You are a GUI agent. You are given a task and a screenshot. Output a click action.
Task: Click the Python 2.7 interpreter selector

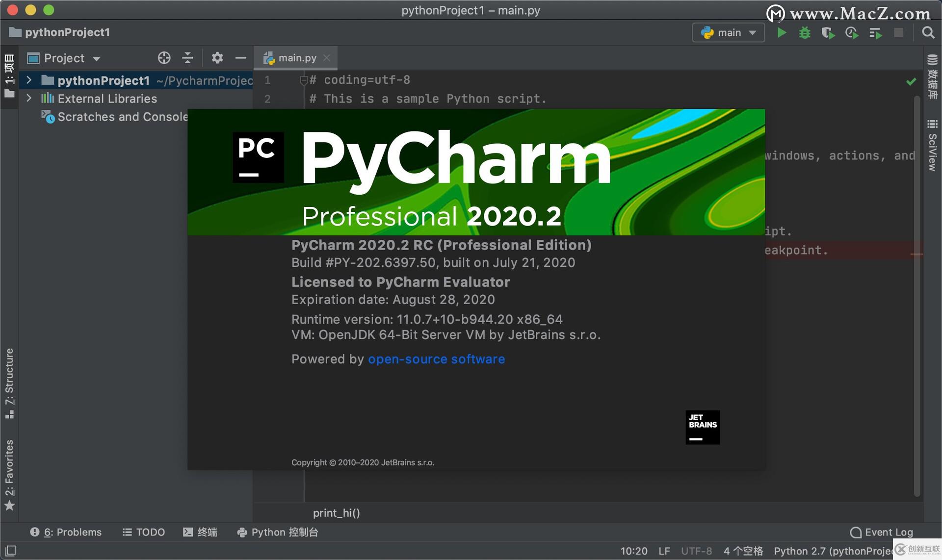coord(833,551)
